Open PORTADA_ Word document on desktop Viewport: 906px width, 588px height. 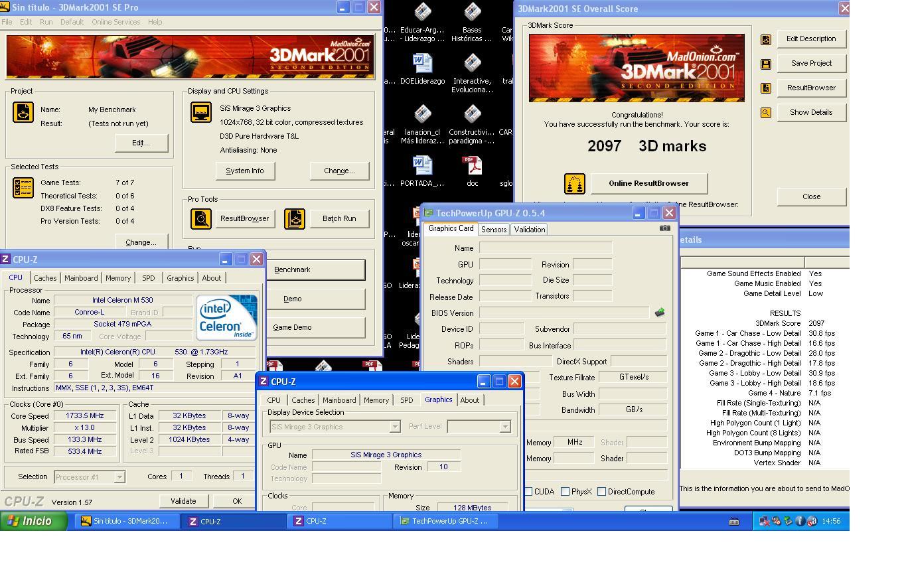point(422,171)
